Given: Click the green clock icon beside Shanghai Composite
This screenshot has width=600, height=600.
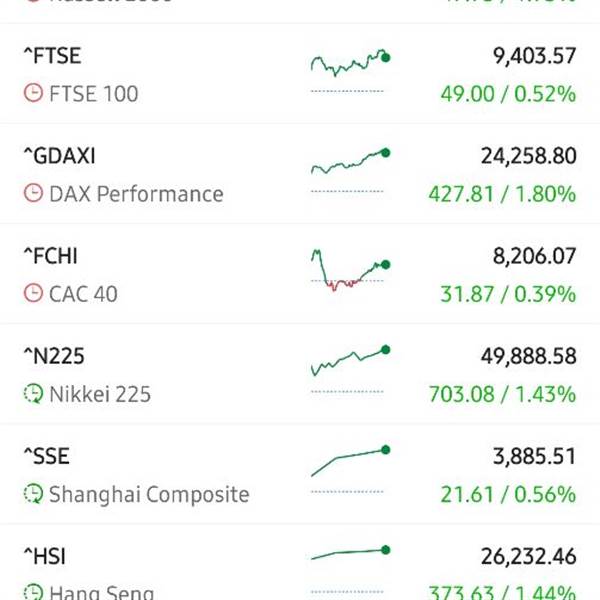Looking at the screenshot, I should [x=33, y=494].
